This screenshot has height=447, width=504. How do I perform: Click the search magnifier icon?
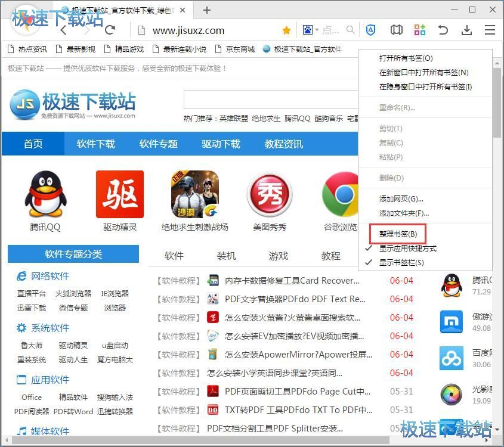click(x=351, y=30)
